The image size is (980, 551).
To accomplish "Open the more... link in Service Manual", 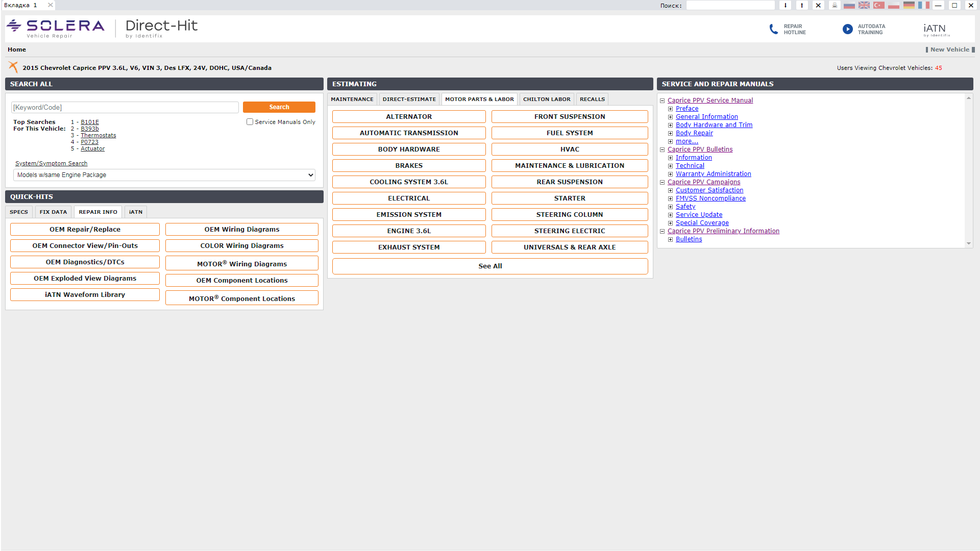I will pyautogui.click(x=687, y=141).
